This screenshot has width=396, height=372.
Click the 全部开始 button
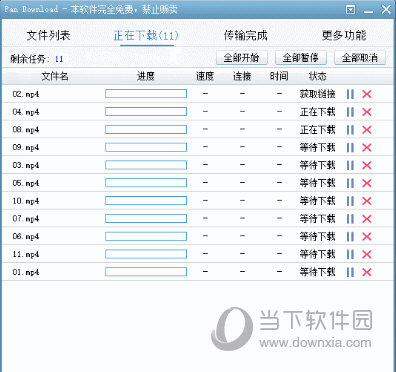242,58
